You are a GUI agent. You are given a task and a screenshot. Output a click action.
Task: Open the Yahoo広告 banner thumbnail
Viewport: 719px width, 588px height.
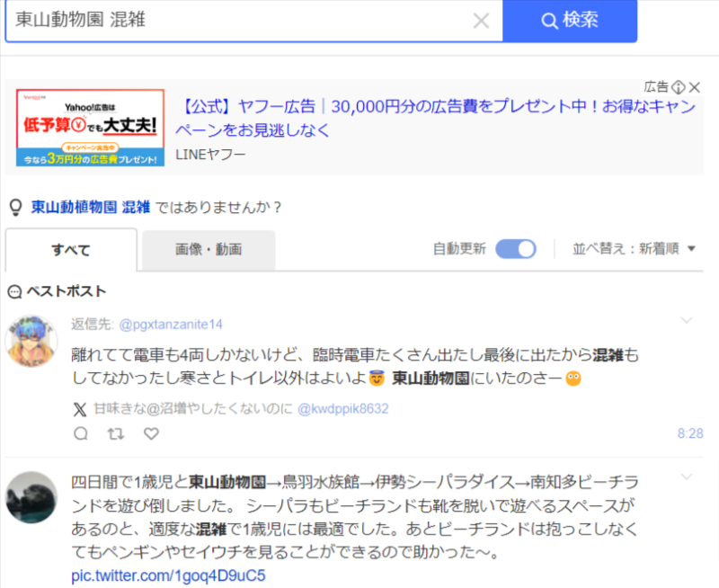pos(91,128)
